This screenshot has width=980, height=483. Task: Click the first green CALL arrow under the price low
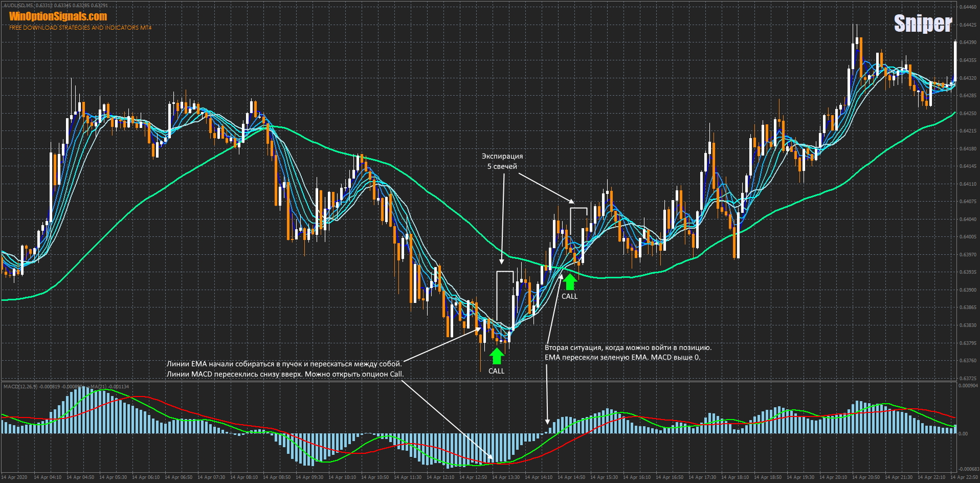[496, 356]
